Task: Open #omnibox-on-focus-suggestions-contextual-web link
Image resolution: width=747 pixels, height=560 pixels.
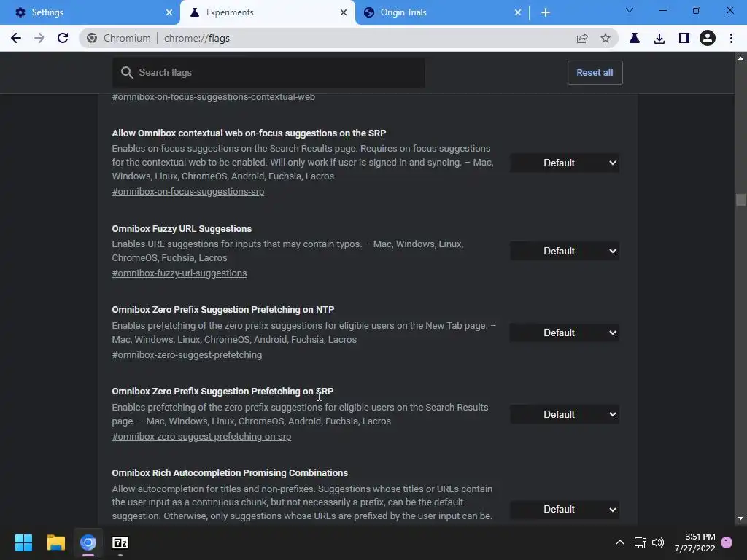Action: [x=214, y=97]
